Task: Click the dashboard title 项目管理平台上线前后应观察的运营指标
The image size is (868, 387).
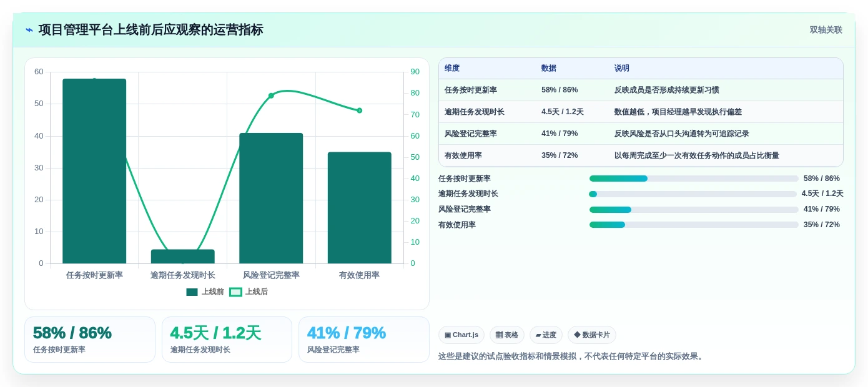Action: click(150, 30)
